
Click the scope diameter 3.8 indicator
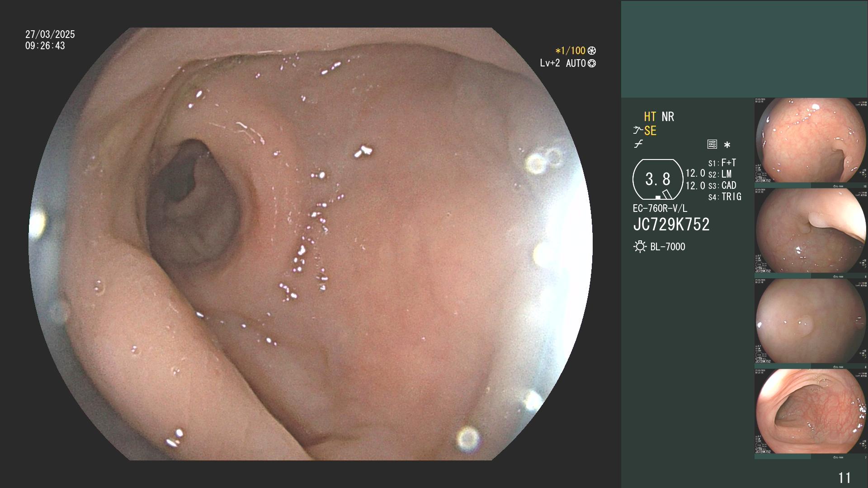pyautogui.click(x=658, y=179)
